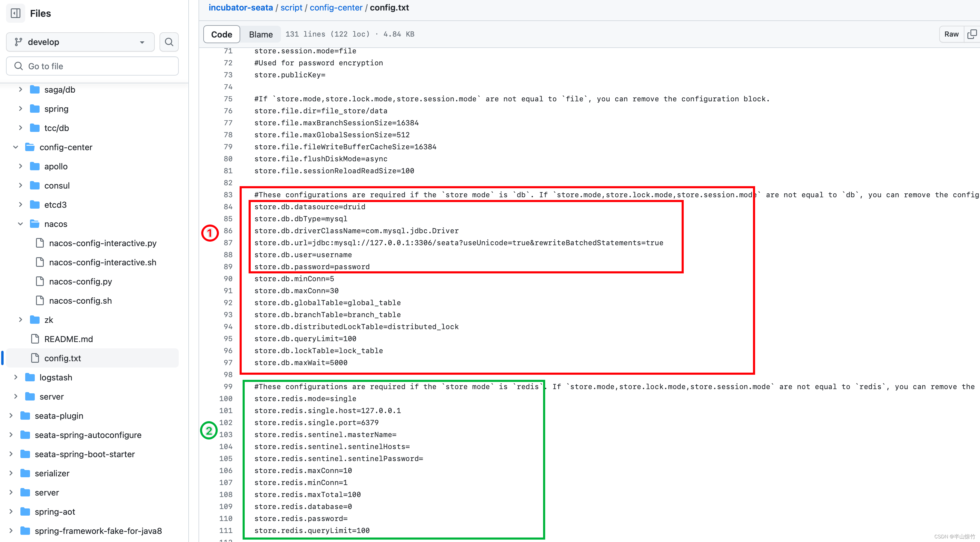Click the config.txt file icon
The image size is (980, 542).
coord(35,358)
